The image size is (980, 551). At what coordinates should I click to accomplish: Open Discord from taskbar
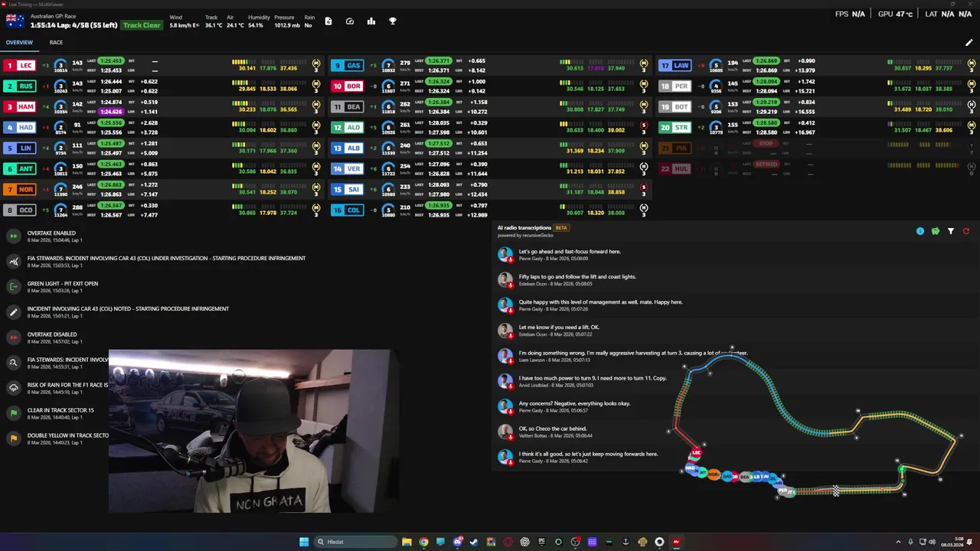(457, 542)
